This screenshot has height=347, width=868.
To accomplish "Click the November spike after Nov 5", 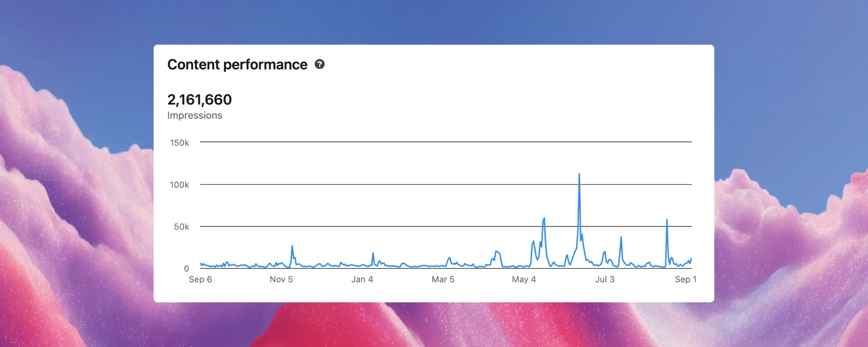I will pos(292,246).
